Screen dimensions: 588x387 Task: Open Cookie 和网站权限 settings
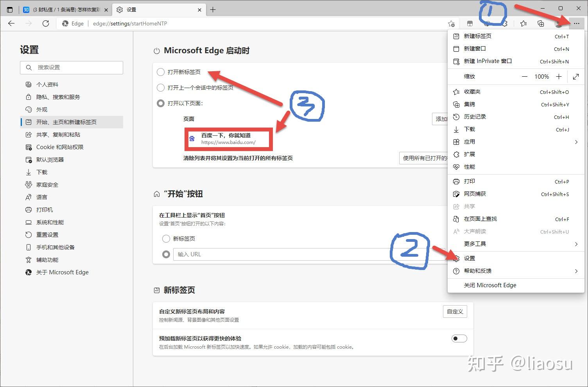coord(72,147)
